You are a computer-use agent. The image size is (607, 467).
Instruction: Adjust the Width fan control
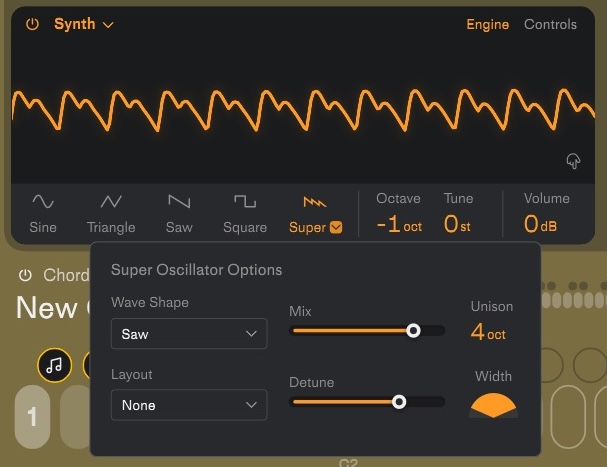pyautogui.click(x=493, y=404)
